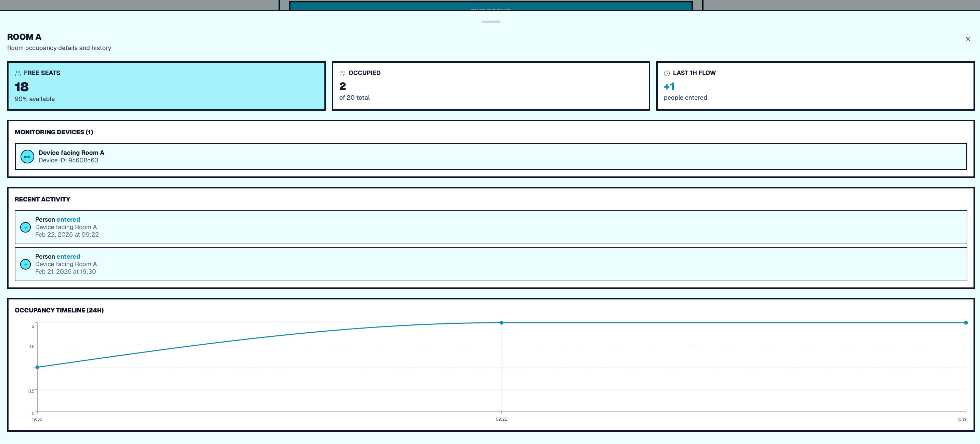Click the Monitoring Devices (1) heading

(54, 132)
